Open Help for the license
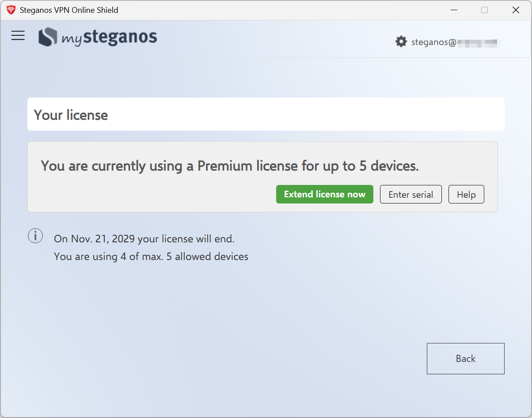This screenshot has width=532, height=418. [x=466, y=194]
